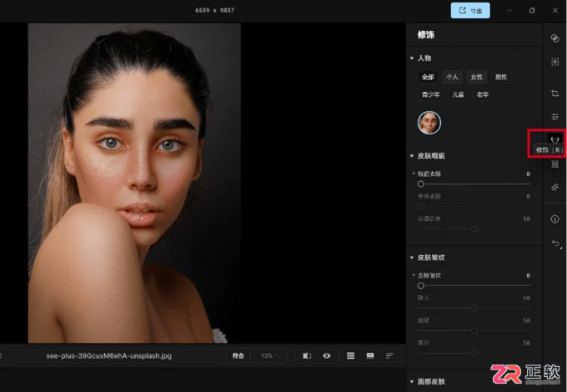Select the 女性 people filter
Image resolution: width=567 pixels, height=392 pixels.
[477, 77]
